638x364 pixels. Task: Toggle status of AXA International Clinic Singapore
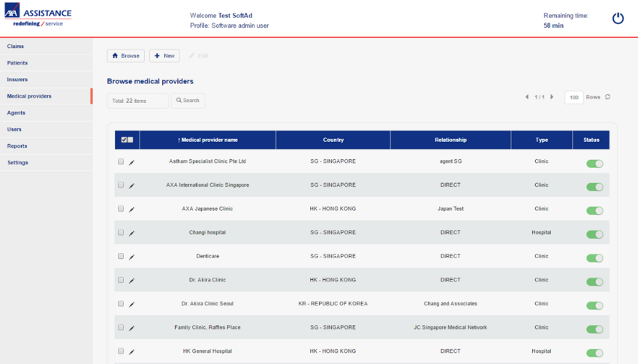(594, 187)
